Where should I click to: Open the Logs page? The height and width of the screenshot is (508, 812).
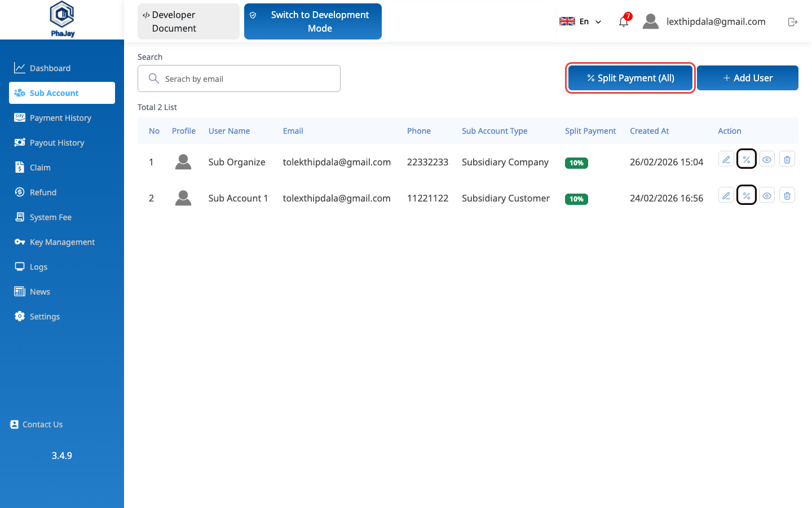[x=62, y=267]
